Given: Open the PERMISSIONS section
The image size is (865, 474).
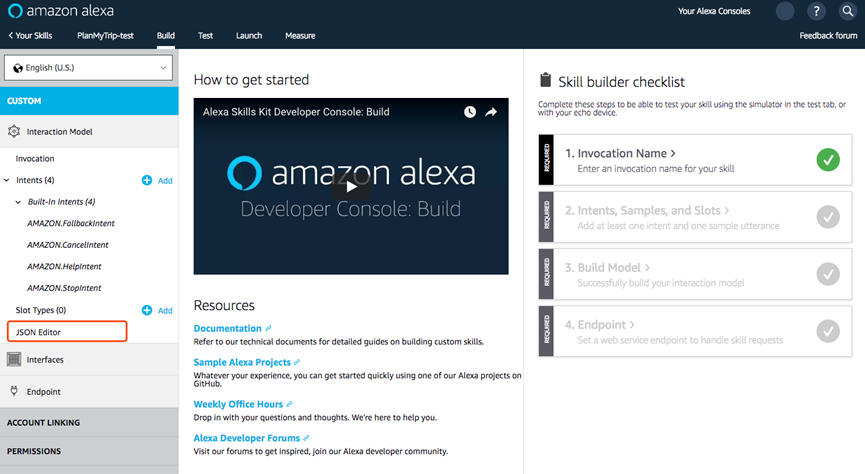Looking at the screenshot, I should (89, 451).
